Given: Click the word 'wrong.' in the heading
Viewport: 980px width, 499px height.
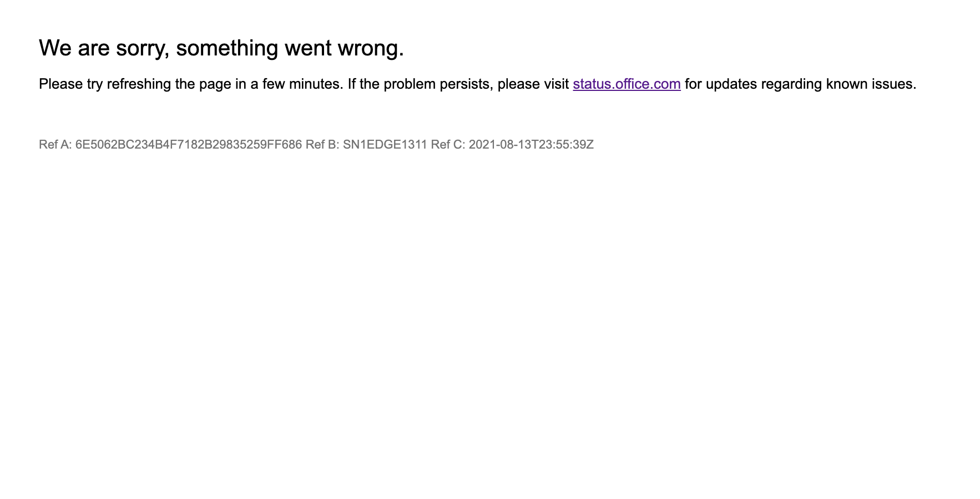Looking at the screenshot, I should pyautogui.click(x=371, y=48).
